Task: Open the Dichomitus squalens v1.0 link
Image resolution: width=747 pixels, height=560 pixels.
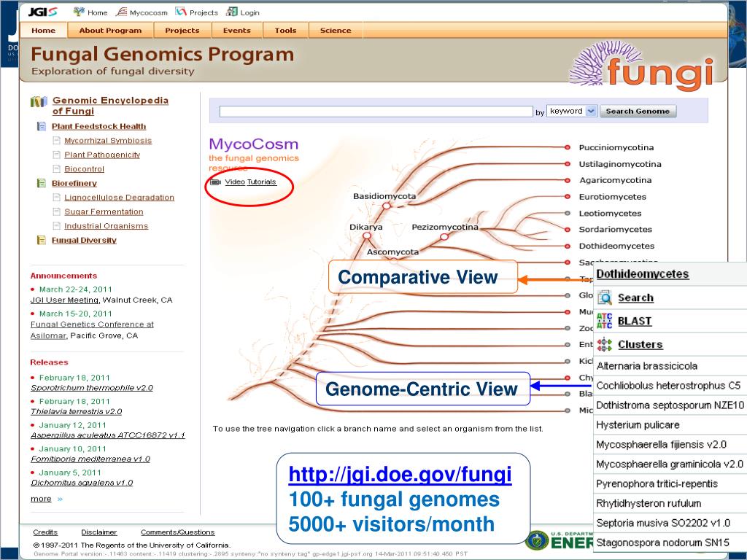Action: 82,483
